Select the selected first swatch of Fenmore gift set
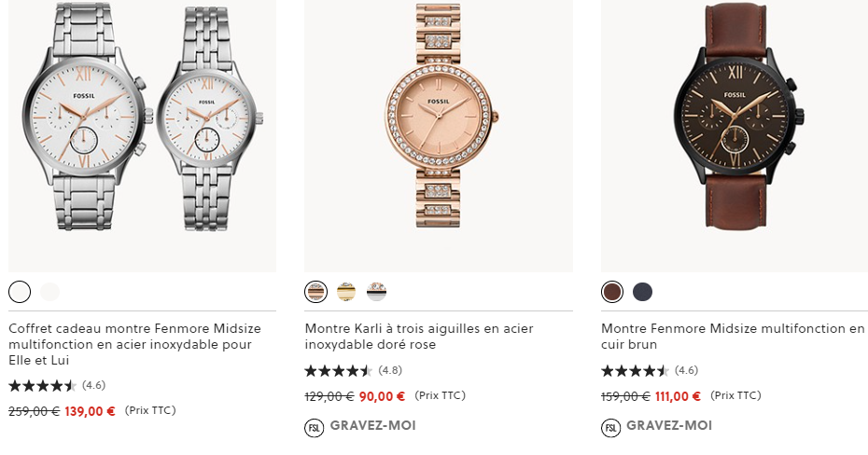Screen dimensions: 868x455 tap(20, 292)
